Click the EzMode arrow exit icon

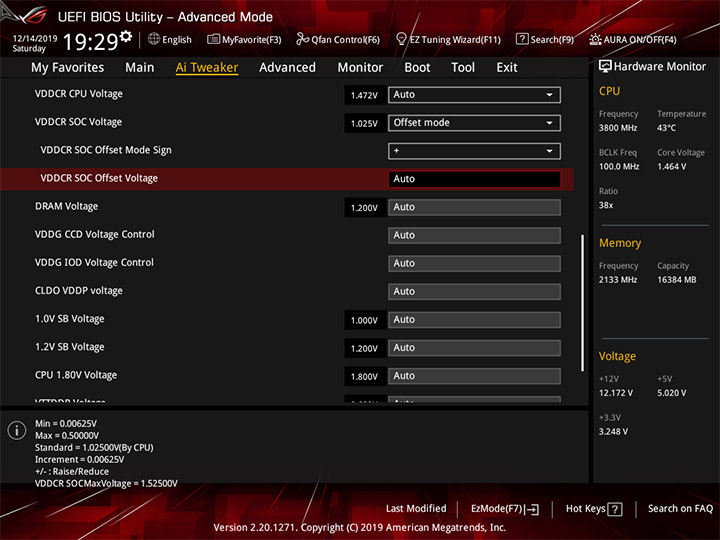(x=532, y=509)
